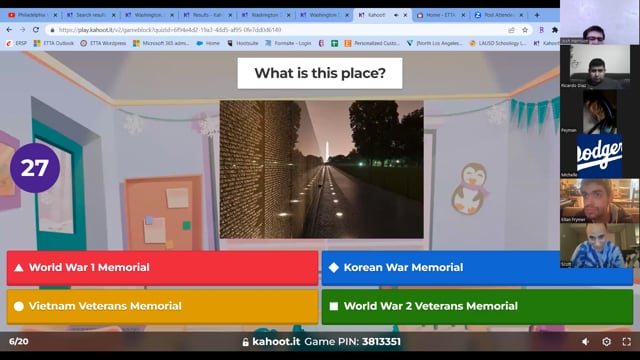This screenshot has width=640, height=360.
Task: Answer World War 2 Veterans Memorial
Action: (x=477, y=307)
